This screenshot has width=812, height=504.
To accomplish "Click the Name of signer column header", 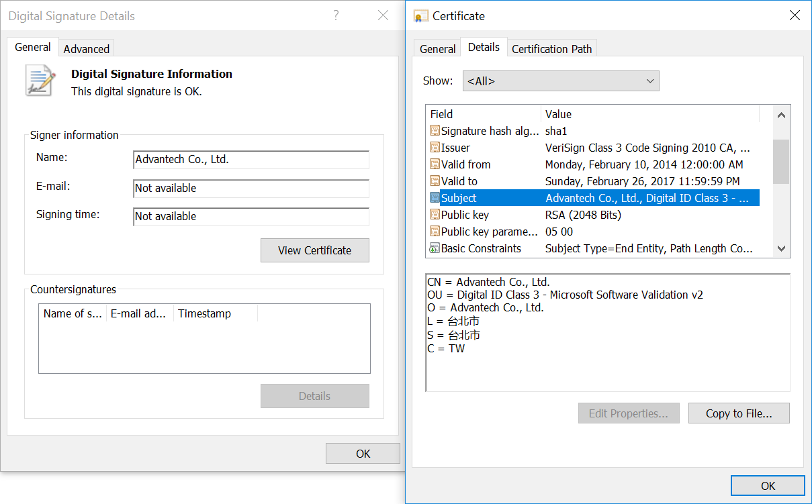I will pyautogui.click(x=73, y=313).
